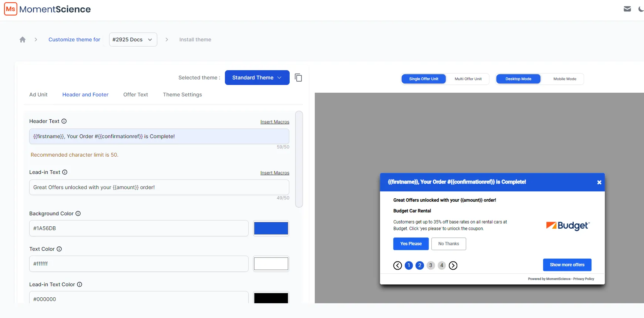
Task: Show Lead-in Text Color info icon
Action: pyautogui.click(x=80, y=284)
